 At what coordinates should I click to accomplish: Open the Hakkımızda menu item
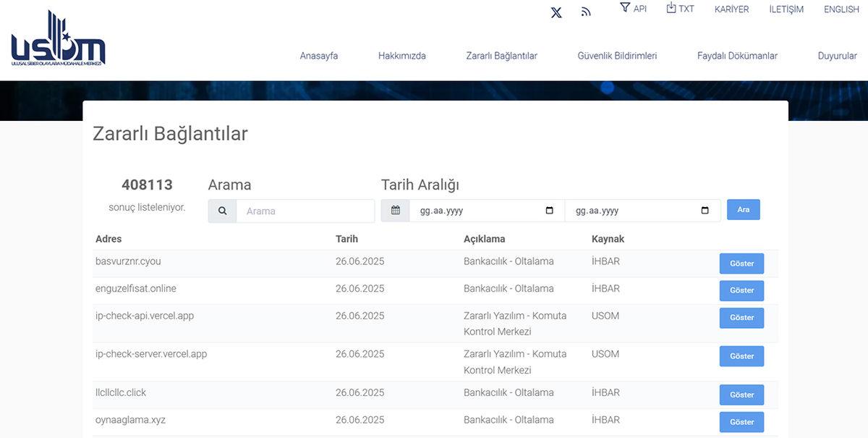[401, 55]
